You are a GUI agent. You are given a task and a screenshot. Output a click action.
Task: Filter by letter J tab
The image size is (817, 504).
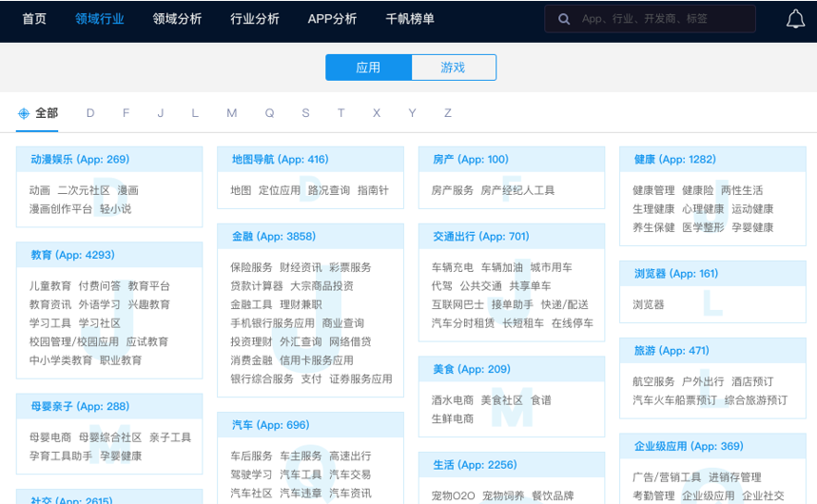point(161,113)
